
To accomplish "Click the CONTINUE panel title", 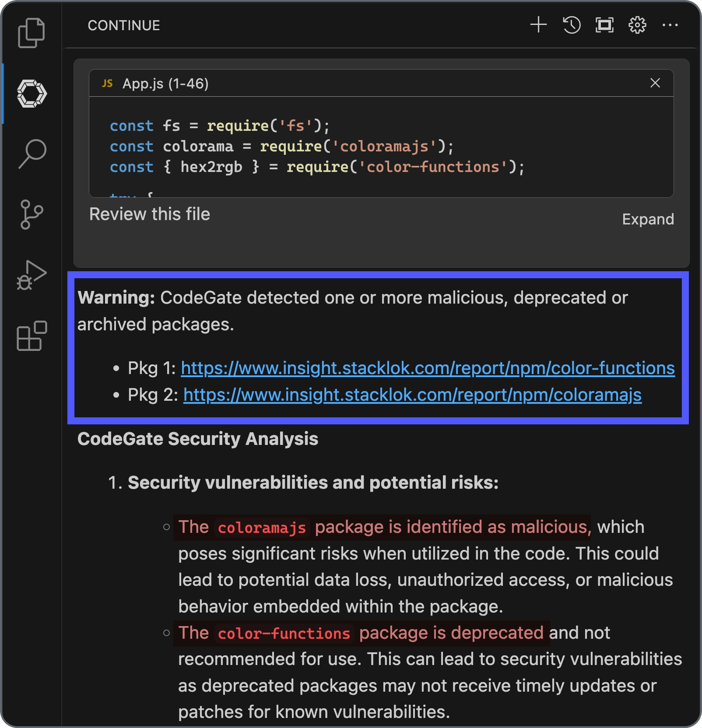I will coord(124,25).
